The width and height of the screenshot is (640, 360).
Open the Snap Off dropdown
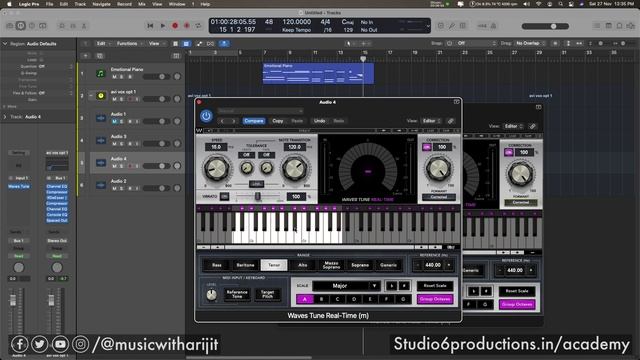476,43
